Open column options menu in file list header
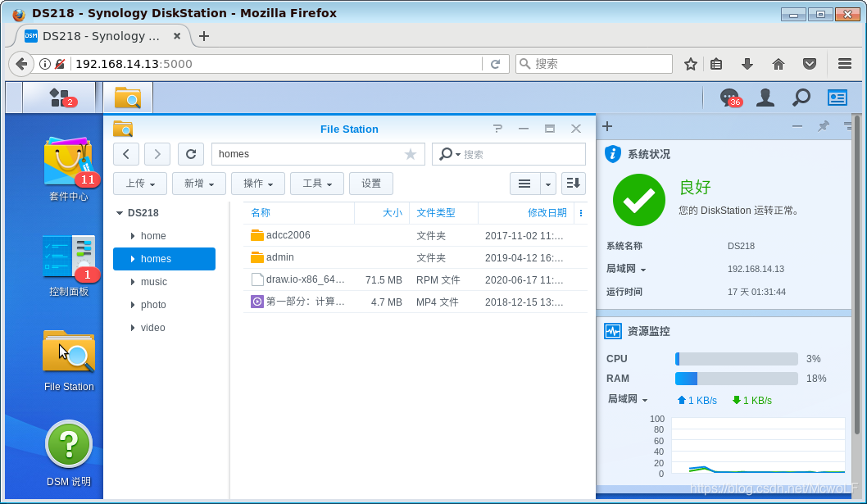Image resolution: width=867 pixels, height=504 pixels. pos(580,213)
